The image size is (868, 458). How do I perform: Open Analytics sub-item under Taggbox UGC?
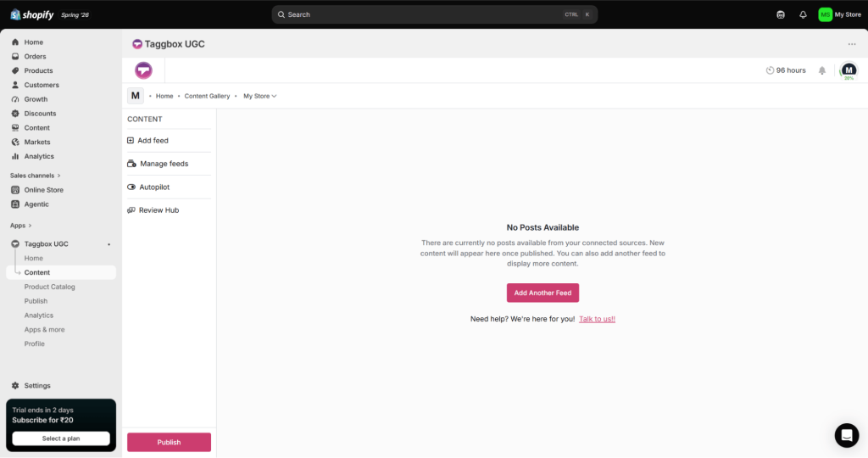pyautogui.click(x=39, y=316)
